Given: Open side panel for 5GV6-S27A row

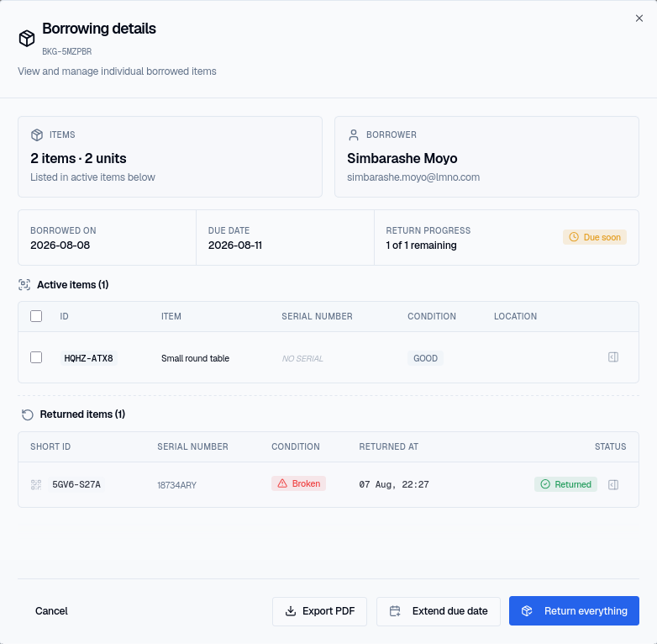Looking at the screenshot, I should pos(613,484).
